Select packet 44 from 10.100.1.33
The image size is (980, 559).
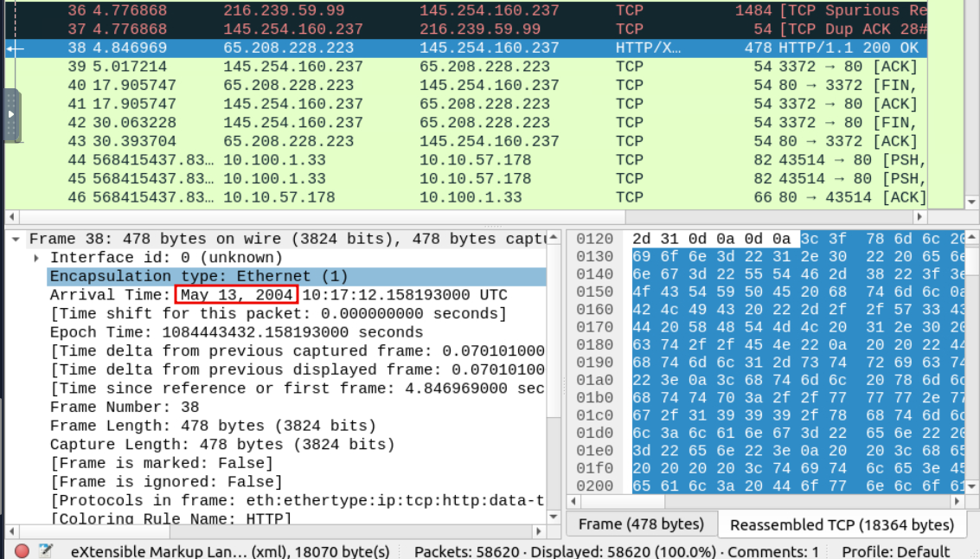(x=346, y=160)
